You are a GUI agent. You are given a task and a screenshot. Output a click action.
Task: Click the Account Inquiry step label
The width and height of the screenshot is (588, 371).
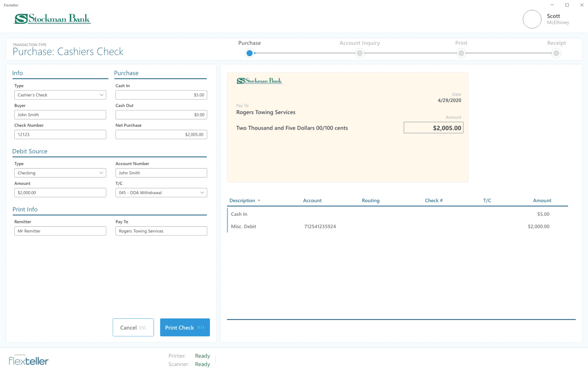(360, 43)
